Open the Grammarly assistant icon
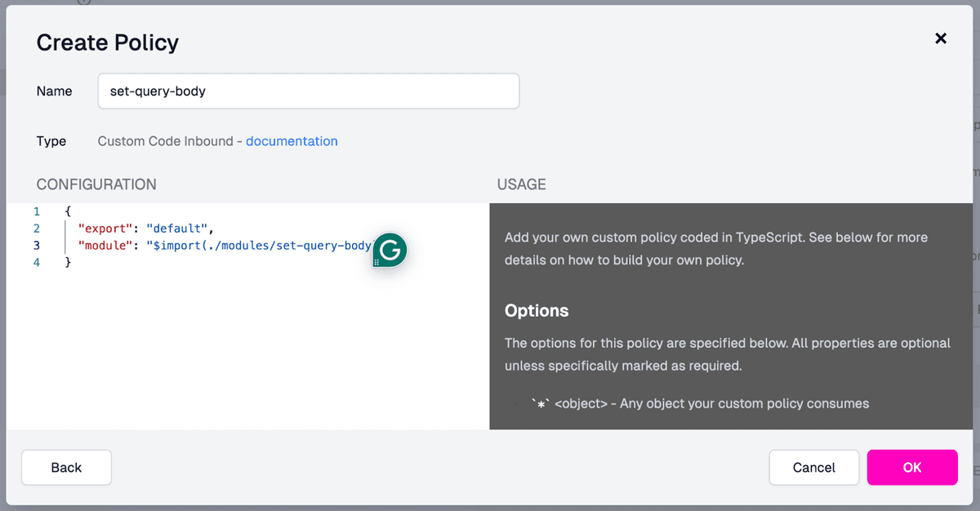Screen dimensions: 980x511 (389, 250)
